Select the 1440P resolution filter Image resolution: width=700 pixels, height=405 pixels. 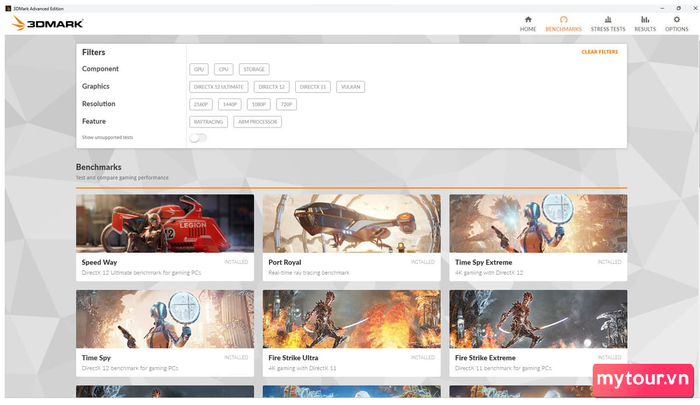pos(229,104)
